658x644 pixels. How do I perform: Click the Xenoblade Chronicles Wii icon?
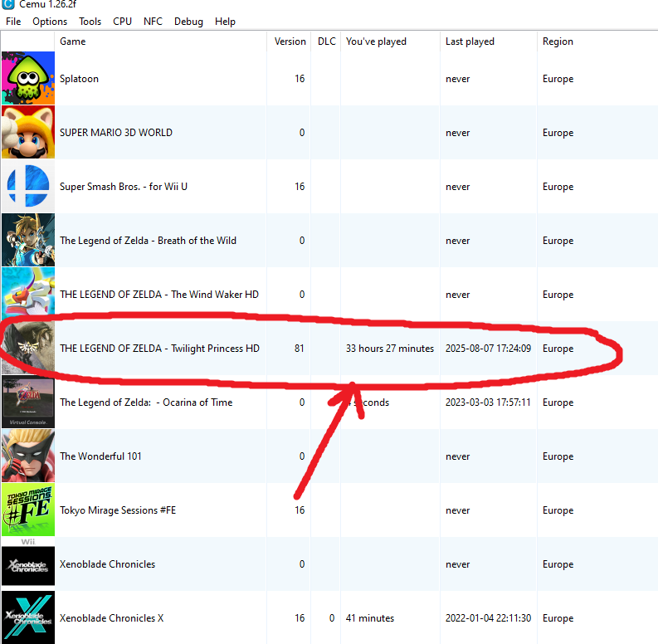pyautogui.click(x=28, y=563)
